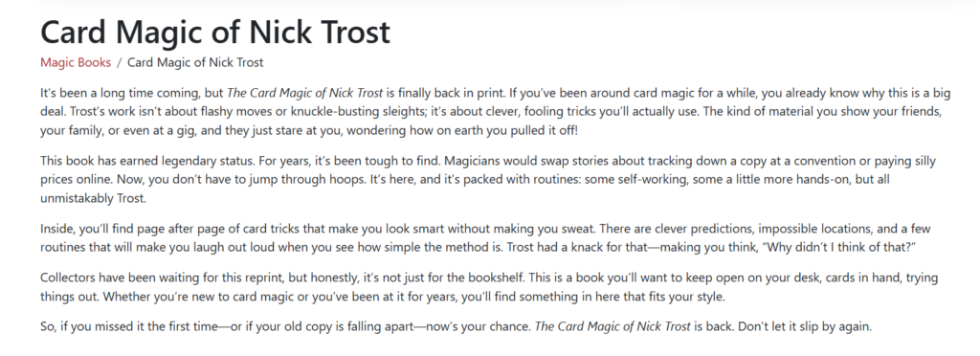Click the paragraph starting "This book has earned"
Image resolution: width=980 pixels, height=356 pixels.
pyautogui.click(x=488, y=179)
